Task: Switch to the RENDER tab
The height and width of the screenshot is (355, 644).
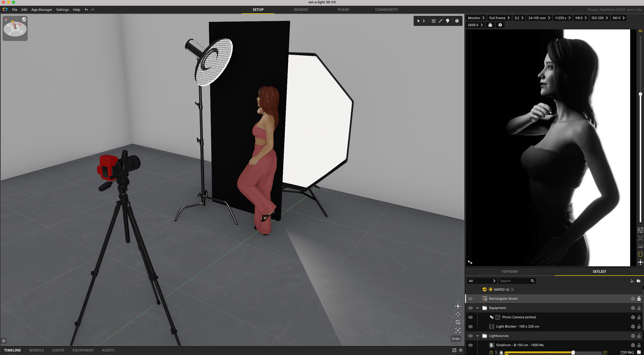Action: 301,10
